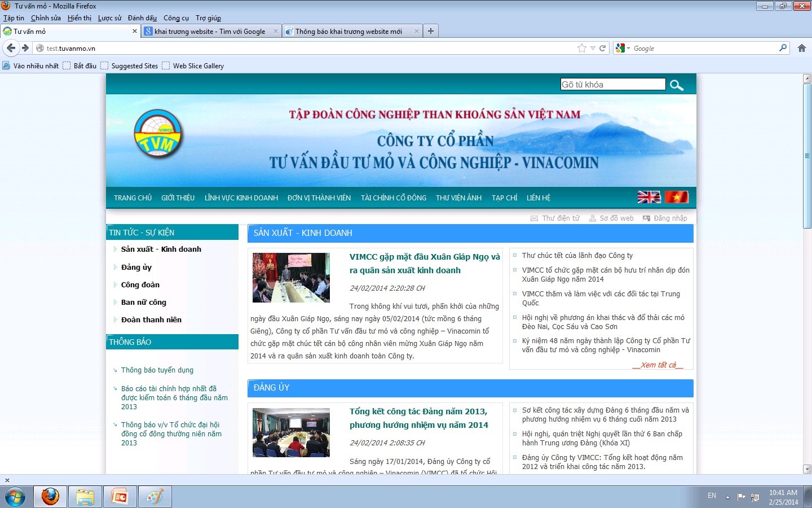The width and height of the screenshot is (812, 508).
Task: Close the 'Tư vấn mỏ' tab
Action: coord(135,31)
